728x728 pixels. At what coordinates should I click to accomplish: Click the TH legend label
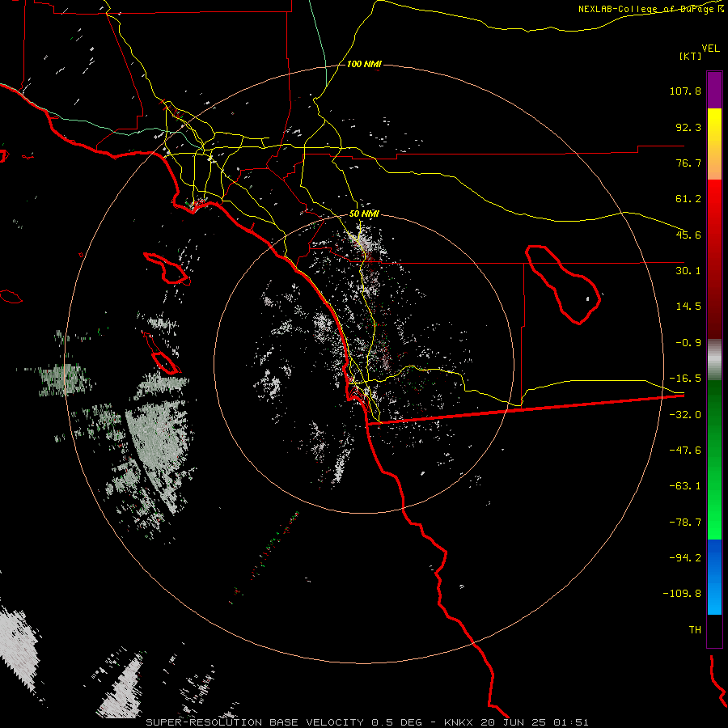(x=695, y=630)
